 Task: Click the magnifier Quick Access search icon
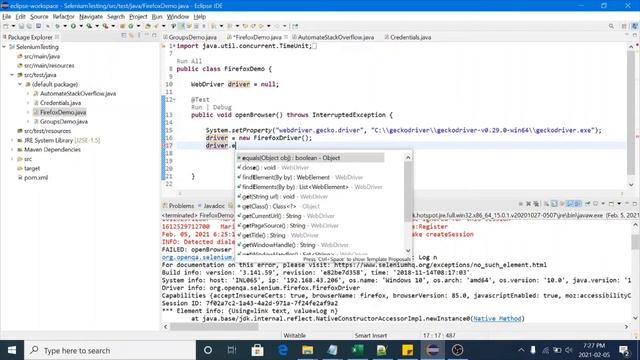tap(611, 26)
